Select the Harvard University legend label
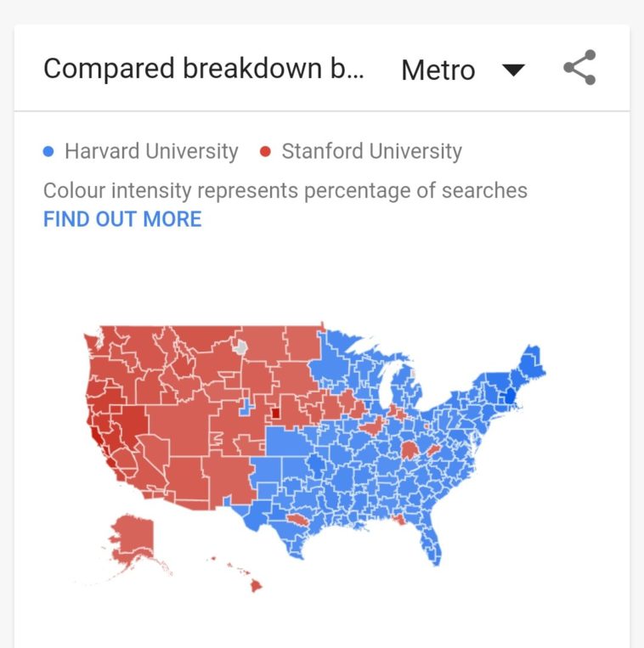The width and height of the screenshot is (644, 648). (151, 152)
